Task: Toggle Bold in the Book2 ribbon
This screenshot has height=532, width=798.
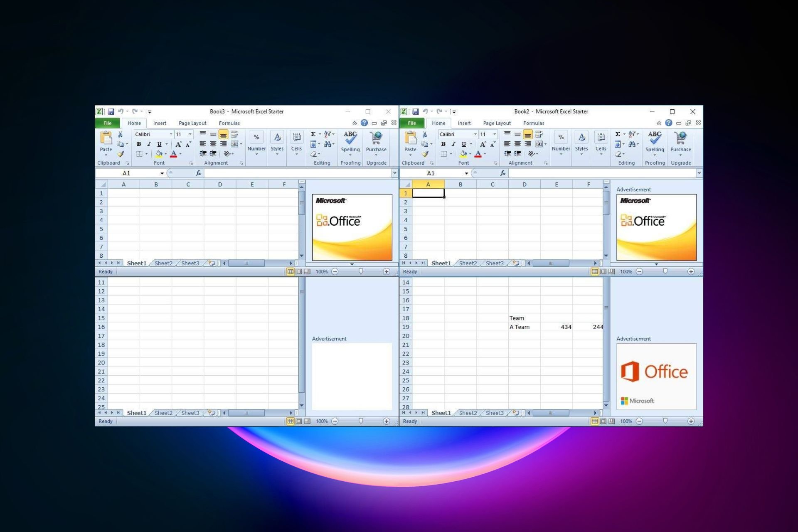Action: point(443,144)
